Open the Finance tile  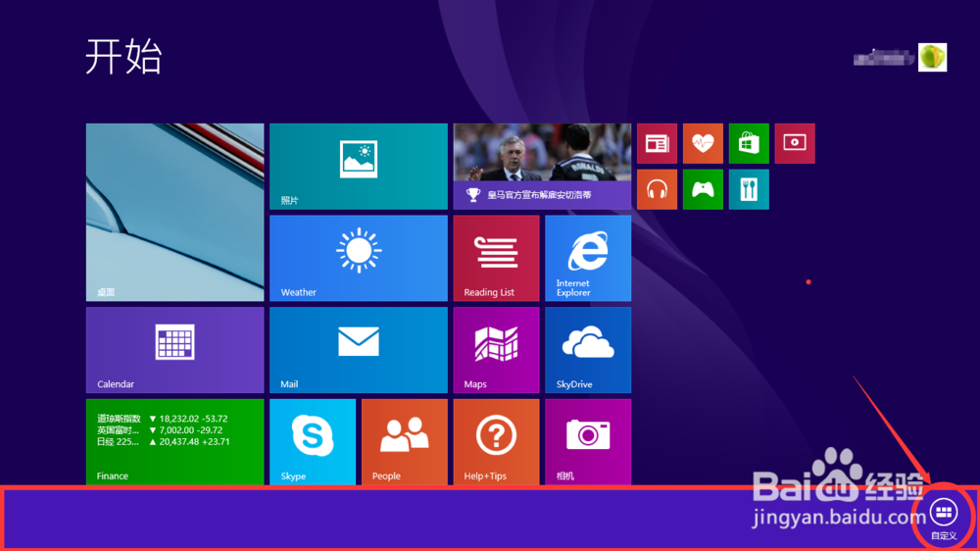175,441
